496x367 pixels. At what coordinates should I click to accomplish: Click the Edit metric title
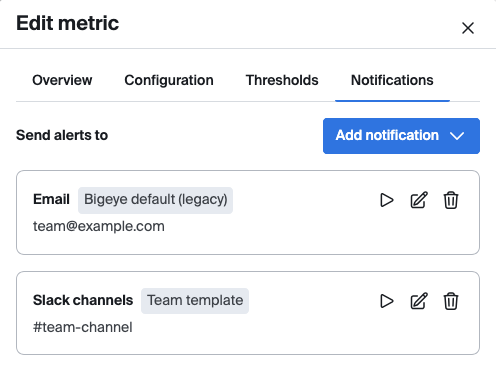point(68,23)
